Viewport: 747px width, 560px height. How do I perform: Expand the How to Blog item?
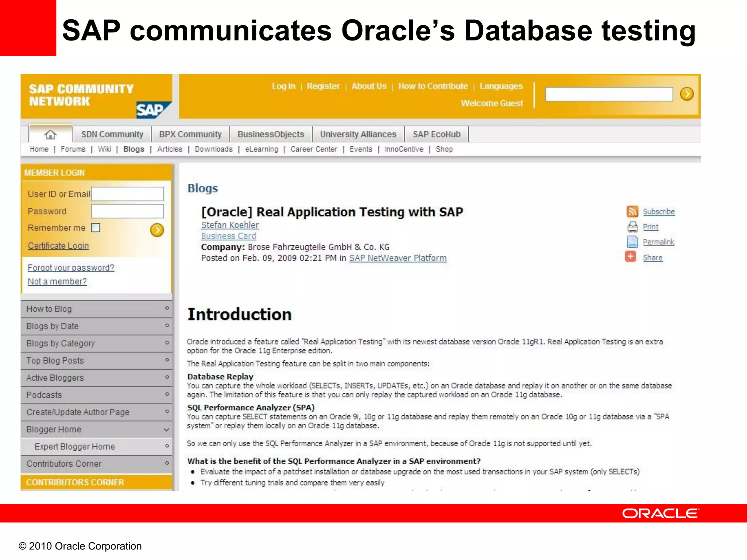[97, 309]
